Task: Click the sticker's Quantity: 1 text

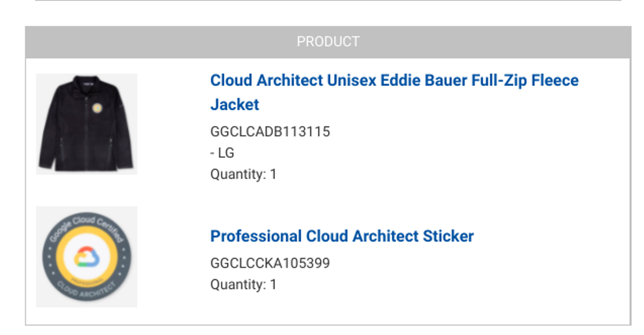Action: 243,284
